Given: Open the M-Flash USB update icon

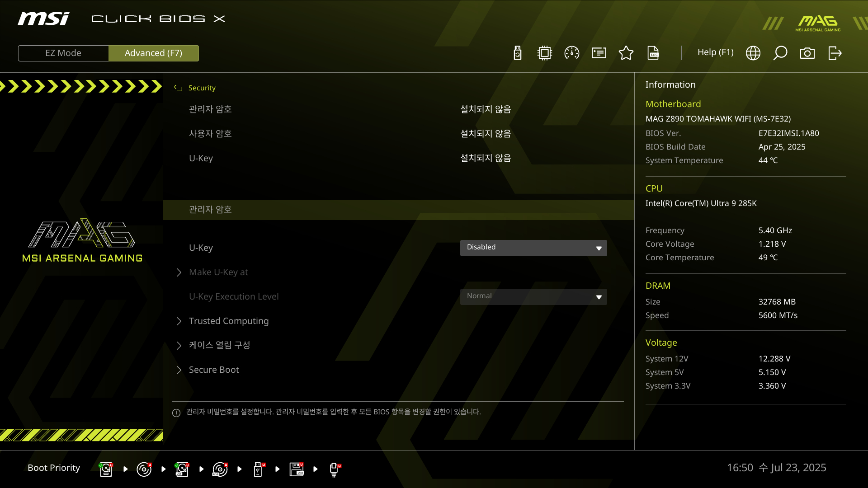Looking at the screenshot, I should click(x=518, y=53).
